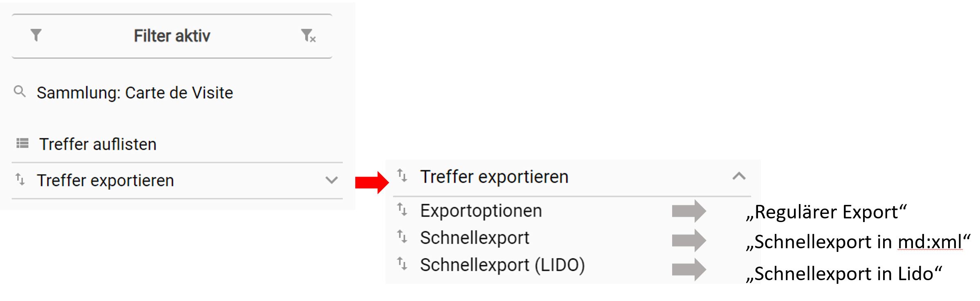This screenshot has width=980, height=301.
Task: Select the Exportoptionen menu entry
Action: [481, 211]
